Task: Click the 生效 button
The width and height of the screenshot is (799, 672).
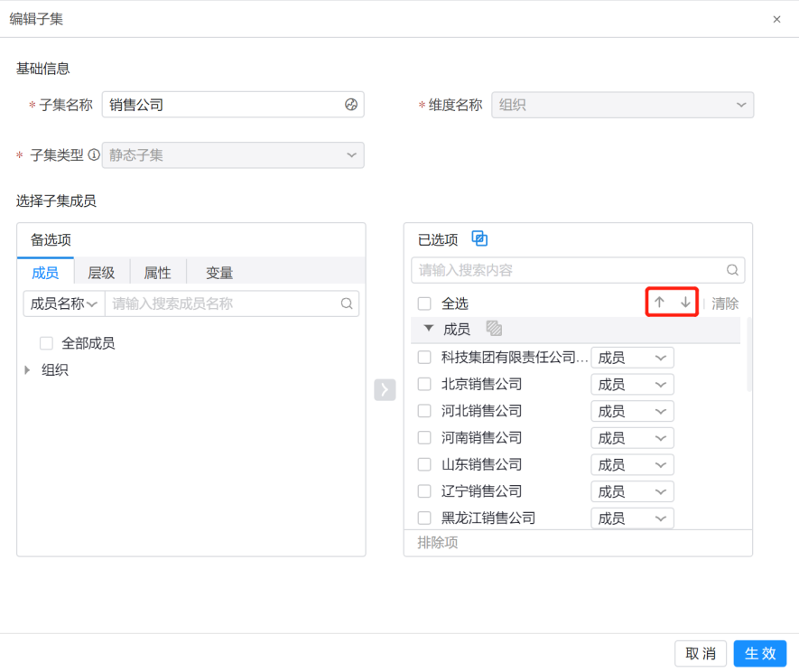Action: pos(759,653)
